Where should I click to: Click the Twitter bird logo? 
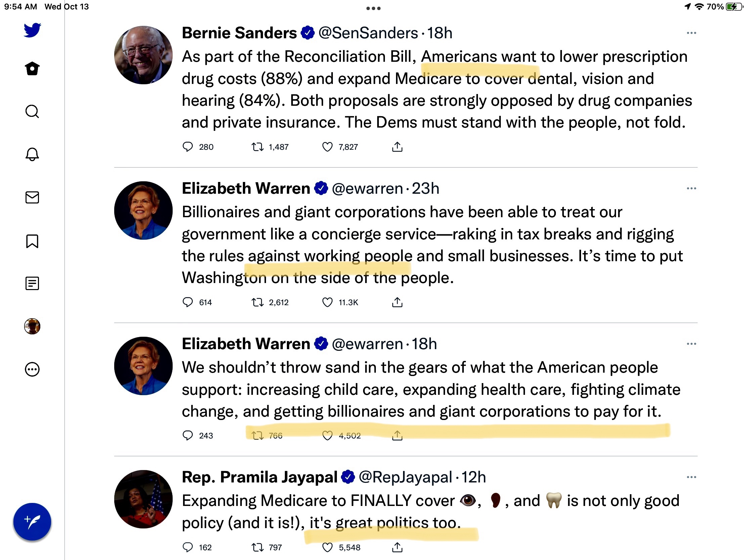[32, 30]
